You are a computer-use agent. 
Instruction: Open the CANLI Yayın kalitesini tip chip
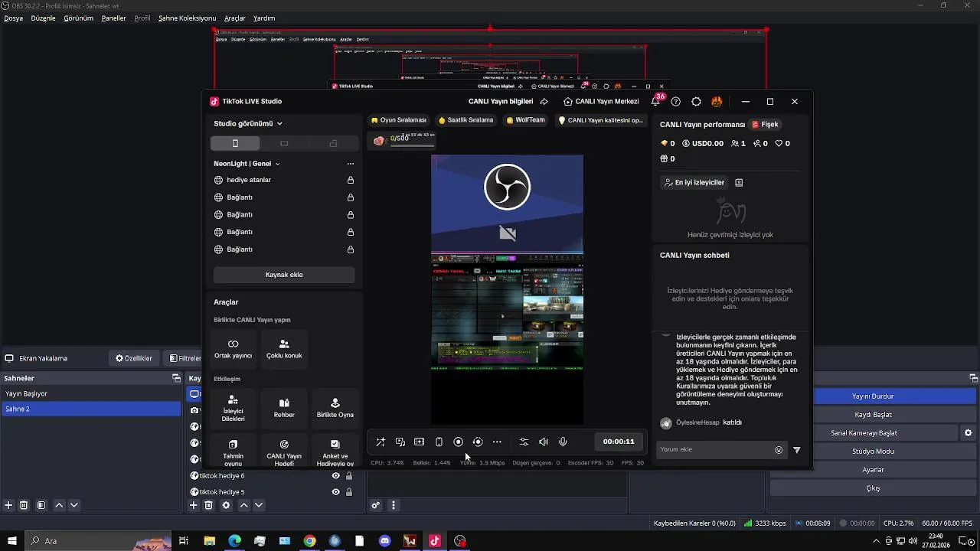click(x=601, y=120)
